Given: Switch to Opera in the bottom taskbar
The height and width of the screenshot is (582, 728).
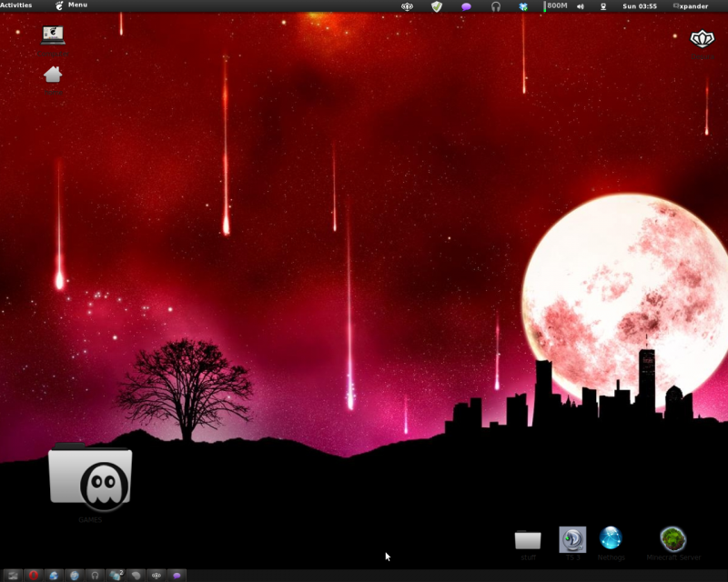Looking at the screenshot, I should point(33,576).
